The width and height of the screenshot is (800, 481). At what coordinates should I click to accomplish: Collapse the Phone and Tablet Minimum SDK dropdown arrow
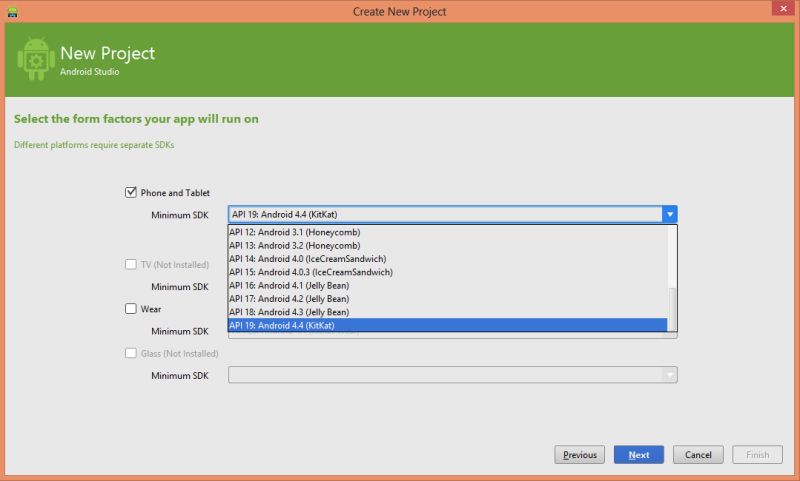(x=669, y=214)
